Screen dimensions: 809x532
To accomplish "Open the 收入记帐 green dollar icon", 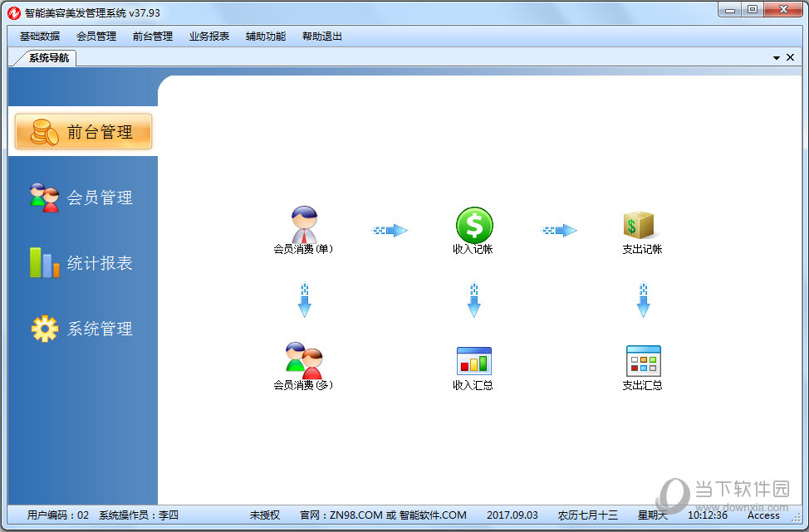I will click(474, 225).
